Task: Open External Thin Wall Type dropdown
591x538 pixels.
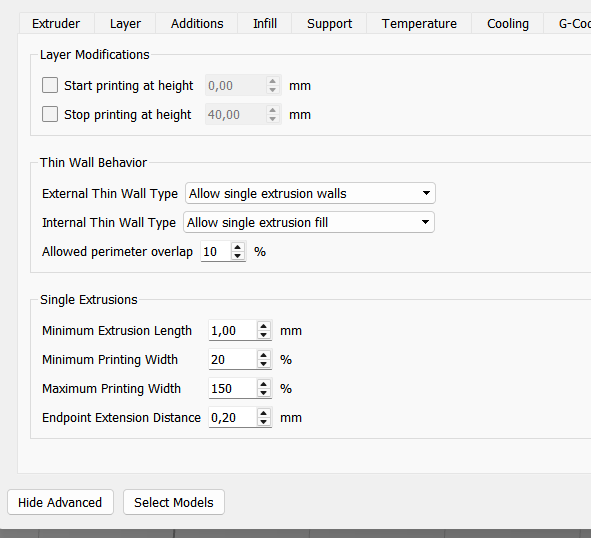Action: [310, 193]
